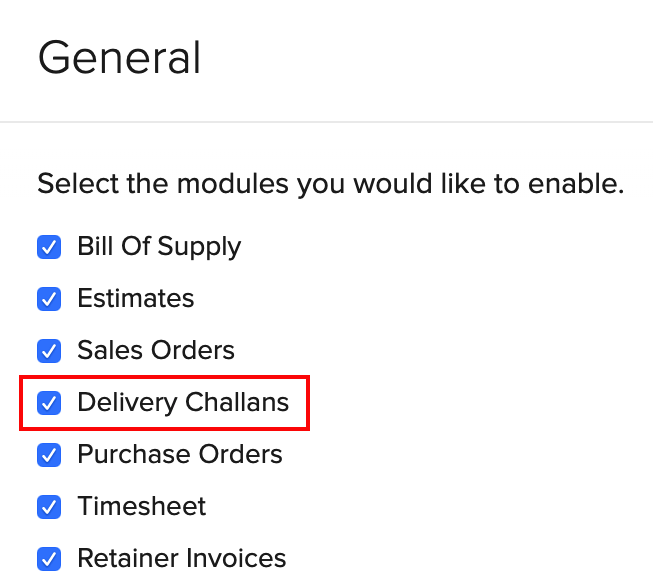Image resolution: width=653 pixels, height=574 pixels.
Task: Click the Bill Of Supply label
Action: 159,247
